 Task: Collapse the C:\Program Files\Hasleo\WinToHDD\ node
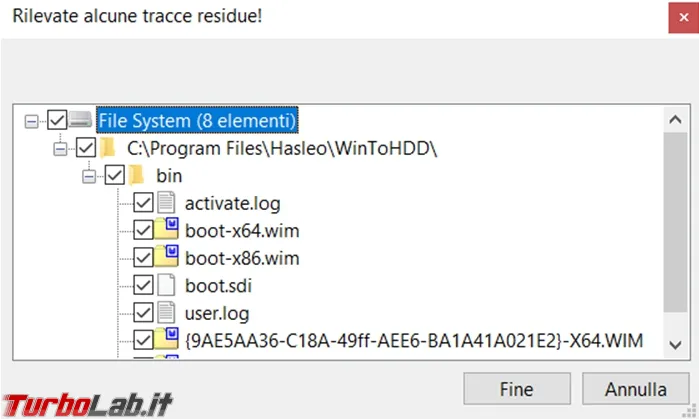(x=60, y=149)
